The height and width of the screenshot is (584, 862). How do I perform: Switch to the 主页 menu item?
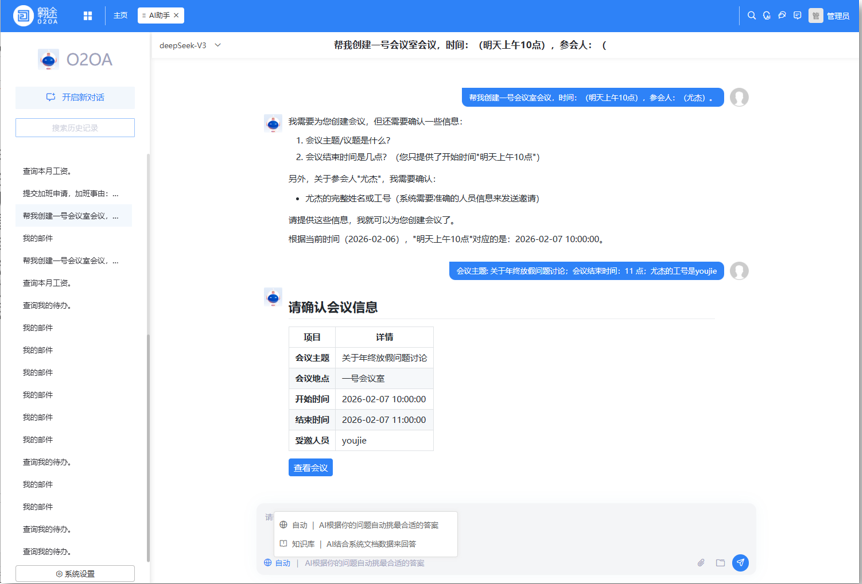pyautogui.click(x=119, y=15)
